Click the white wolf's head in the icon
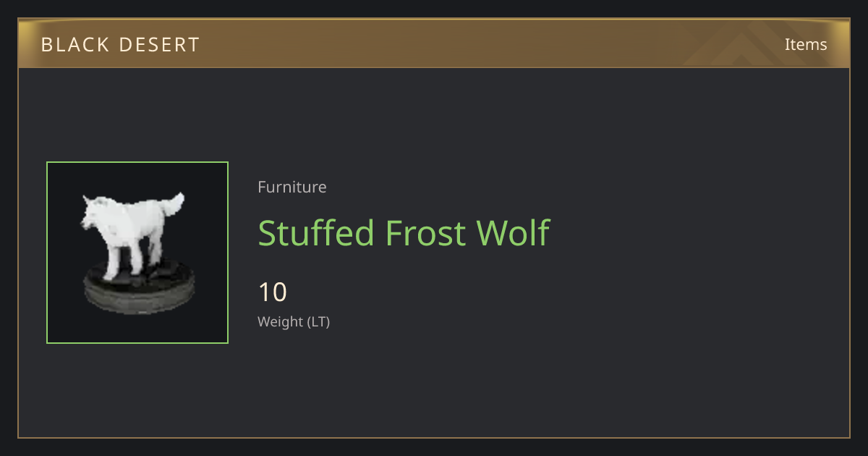Image resolution: width=868 pixels, height=456 pixels. point(94,214)
